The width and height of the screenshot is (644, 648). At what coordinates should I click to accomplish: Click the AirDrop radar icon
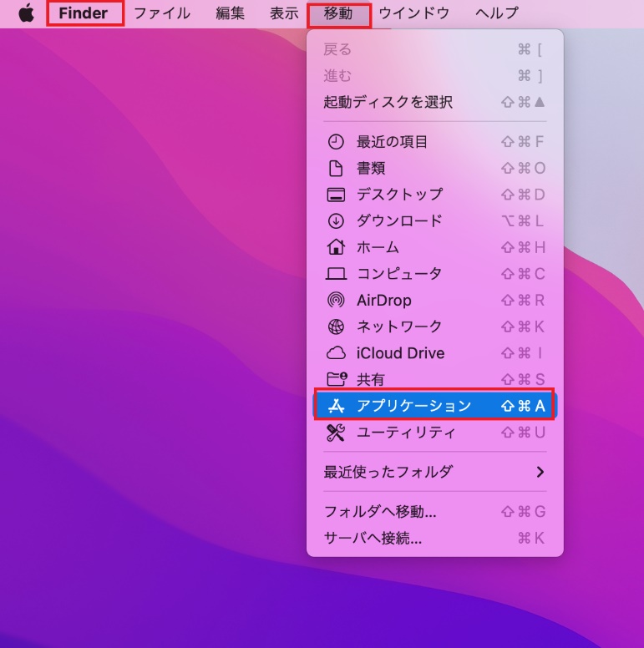coord(336,300)
